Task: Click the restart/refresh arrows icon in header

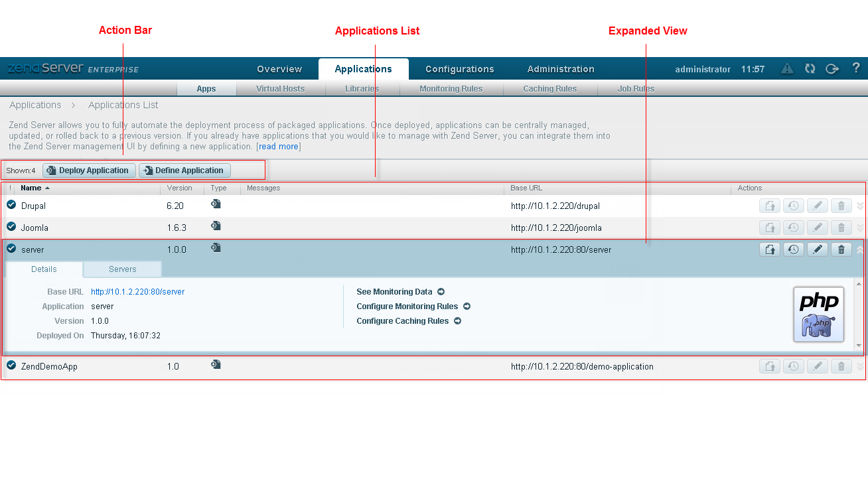Action: tap(810, 68)
